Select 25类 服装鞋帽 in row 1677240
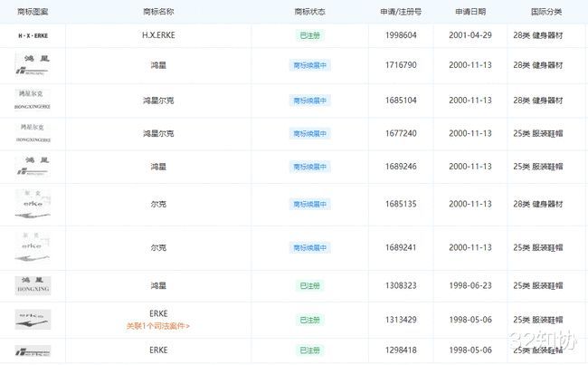The height and width of the screenshot is (365, 588). click(x=538, y=133)
